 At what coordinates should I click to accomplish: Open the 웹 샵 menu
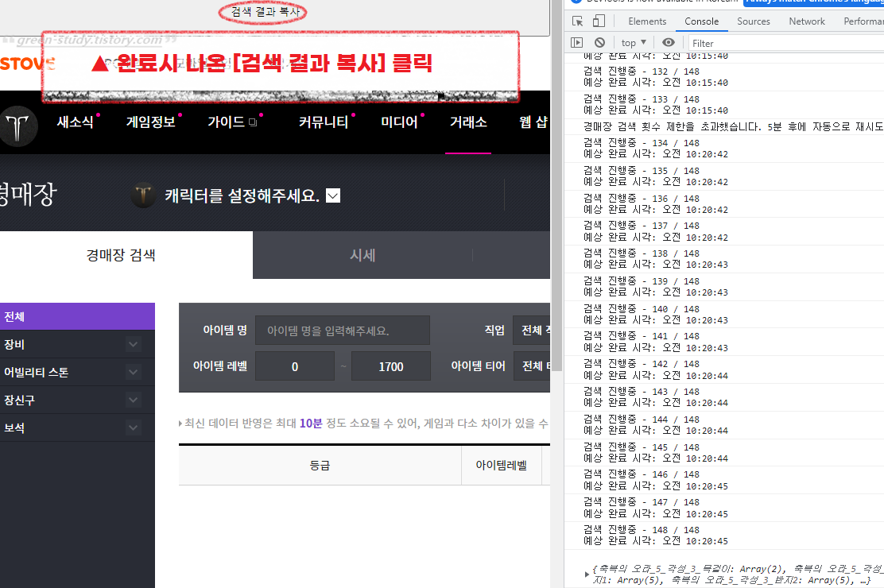(x=533, y=122)
